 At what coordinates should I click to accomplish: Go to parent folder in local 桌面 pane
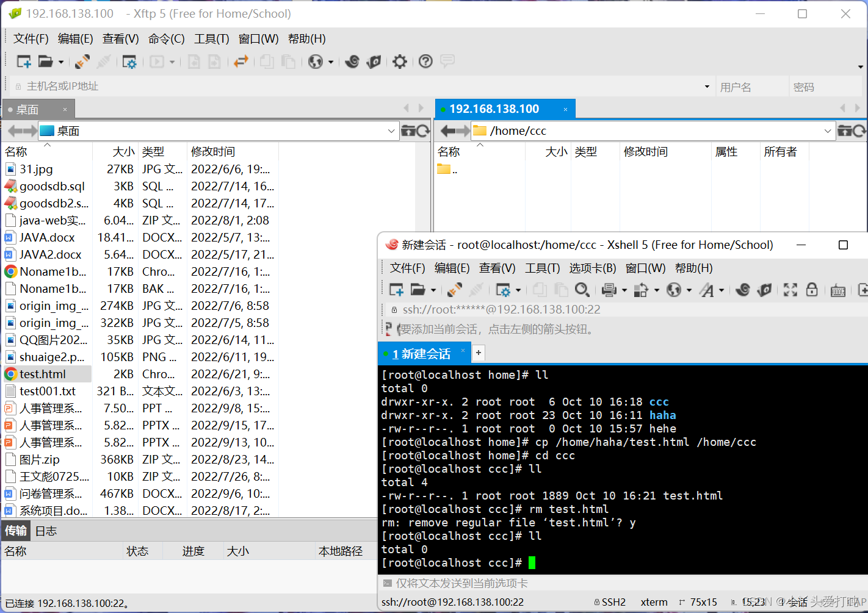coord(408,131)
